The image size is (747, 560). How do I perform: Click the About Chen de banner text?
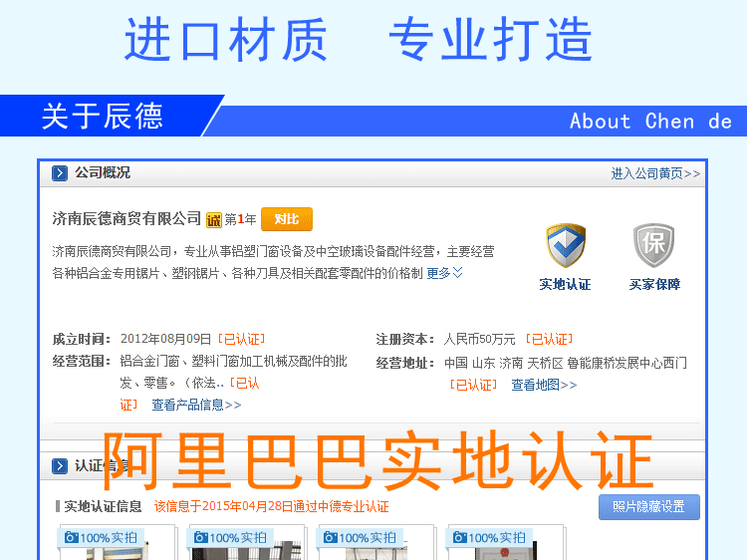650,121
